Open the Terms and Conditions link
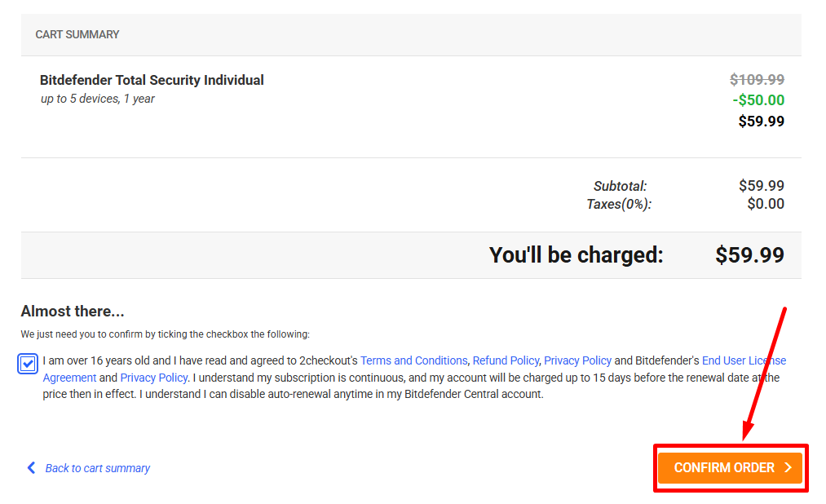 coord(413,360)
